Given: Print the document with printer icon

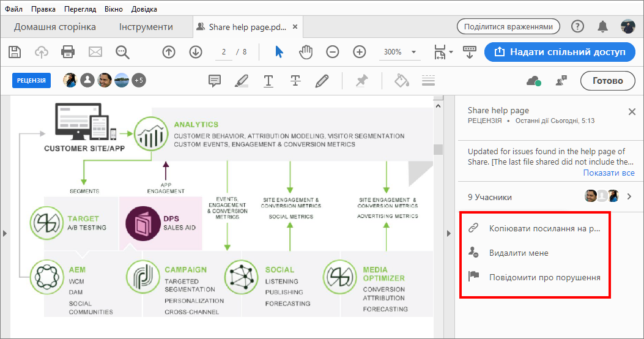Looking at the screenshot, I should (68, 52).
